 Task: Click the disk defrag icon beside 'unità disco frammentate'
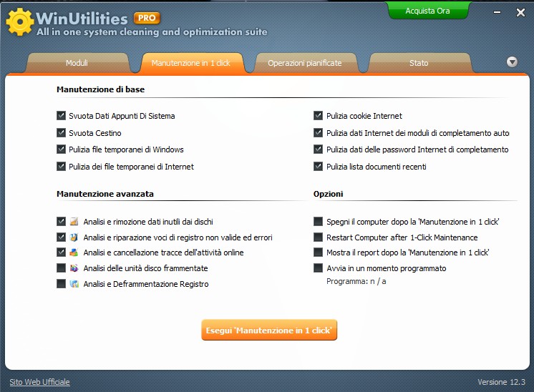[x=74, y=268]
